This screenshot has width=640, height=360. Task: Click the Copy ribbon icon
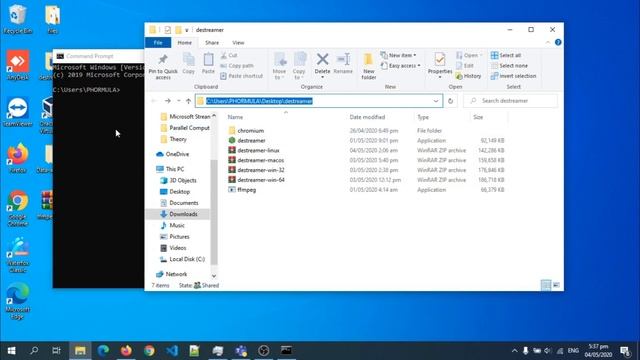(188, 63)
